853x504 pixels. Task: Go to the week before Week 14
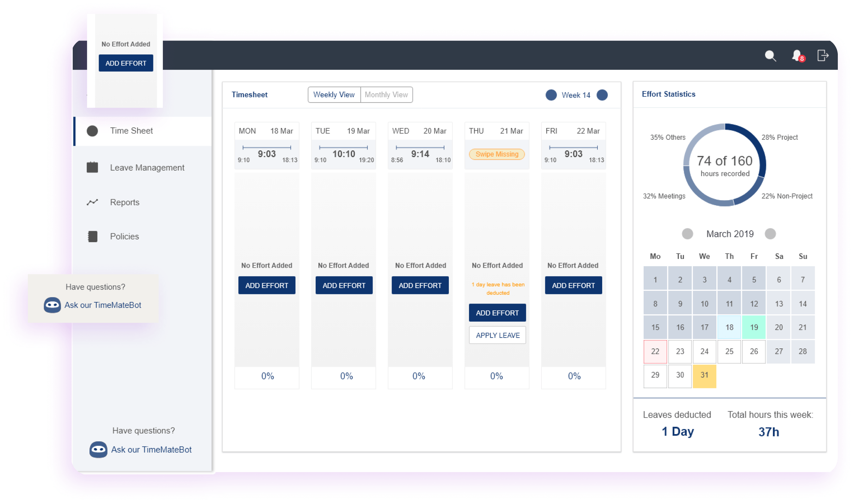[551, 95]
